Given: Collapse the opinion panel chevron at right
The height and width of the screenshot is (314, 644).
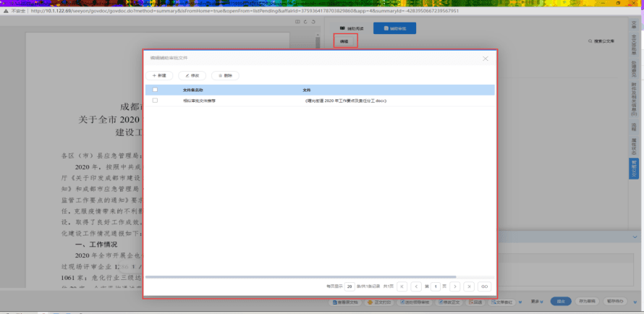Looking at the screenshot, I should [635, 237].
